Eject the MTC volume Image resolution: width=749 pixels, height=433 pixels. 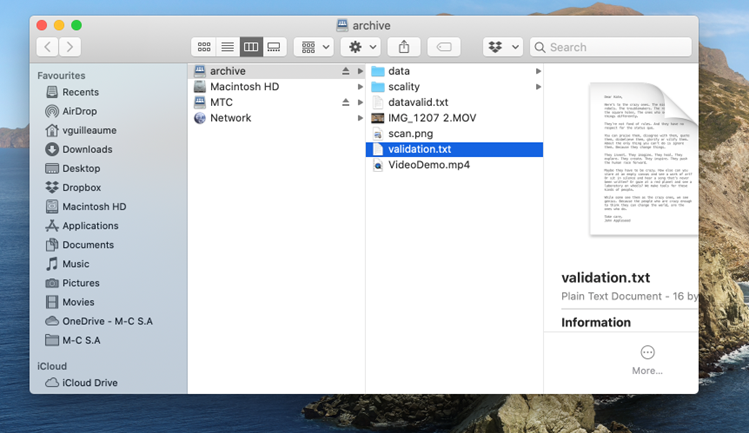tap(346, 103)
